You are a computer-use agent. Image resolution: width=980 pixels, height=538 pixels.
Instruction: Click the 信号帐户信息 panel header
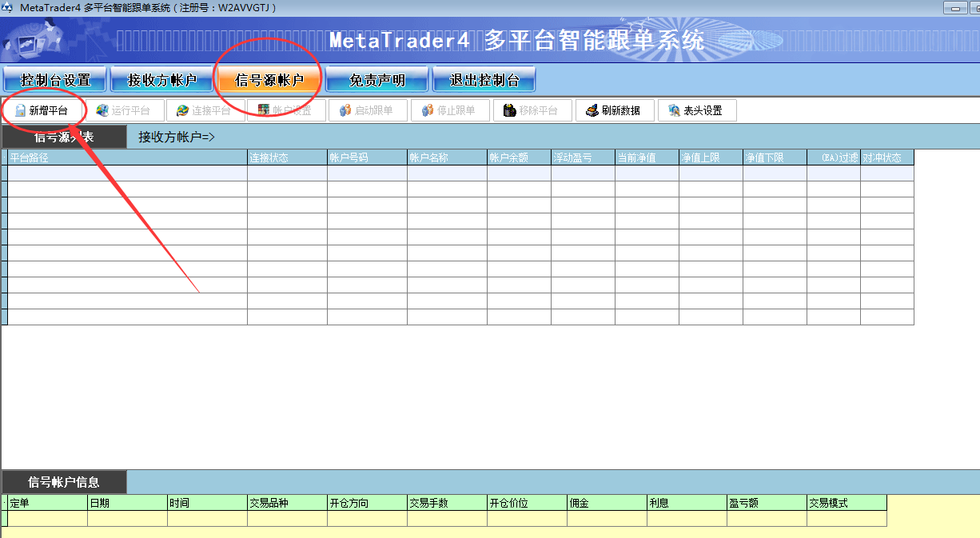(64, 482)
